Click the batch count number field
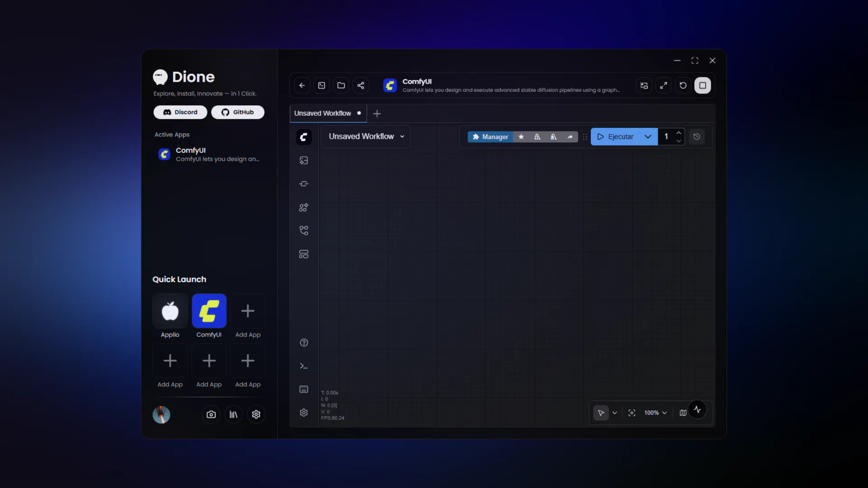The width and height of the screenshot is (868, 488). tap(666, 137)
